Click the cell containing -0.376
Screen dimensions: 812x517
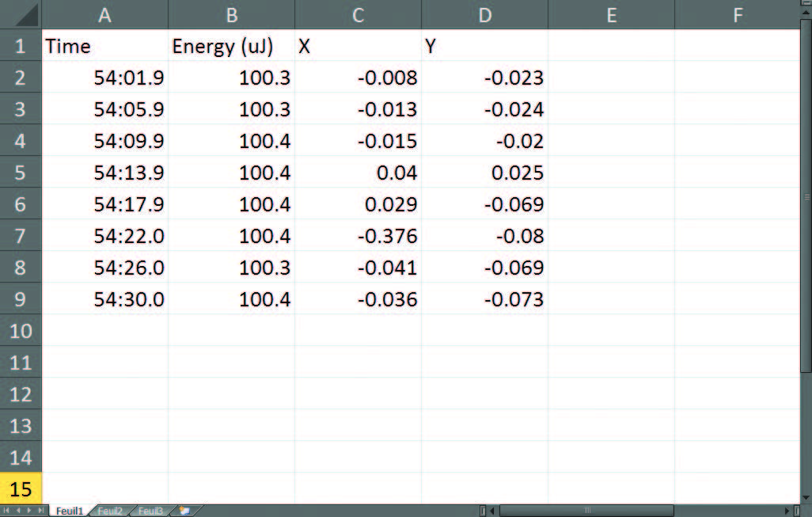(358, 236)
